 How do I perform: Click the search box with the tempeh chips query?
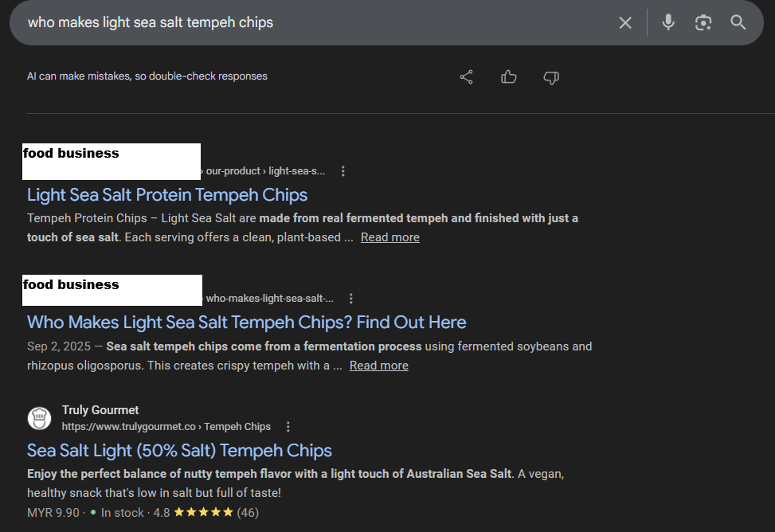click(319, 22)
